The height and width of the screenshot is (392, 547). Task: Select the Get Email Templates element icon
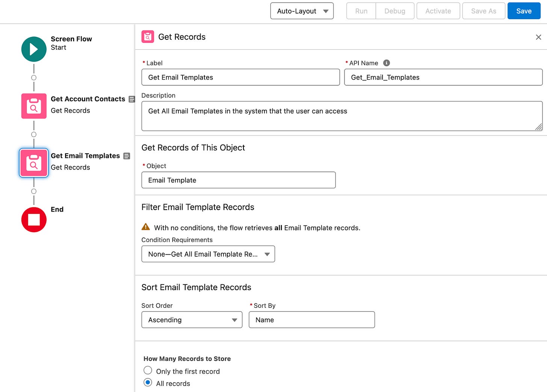(34, 163)
